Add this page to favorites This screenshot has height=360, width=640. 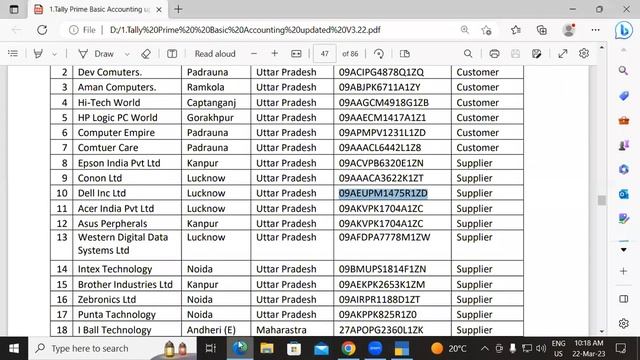coord(486,30)
